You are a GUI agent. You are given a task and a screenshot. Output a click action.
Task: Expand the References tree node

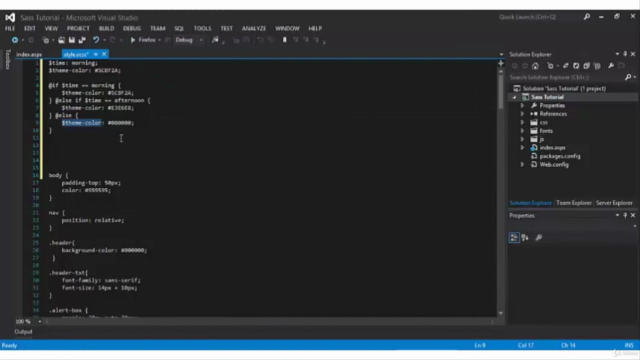[x=522, y=114]
